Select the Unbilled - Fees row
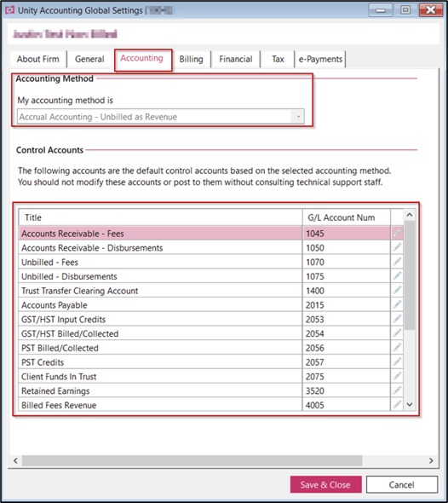The width and height of the screenshot is (448, 503). click(x=211, y=262)
